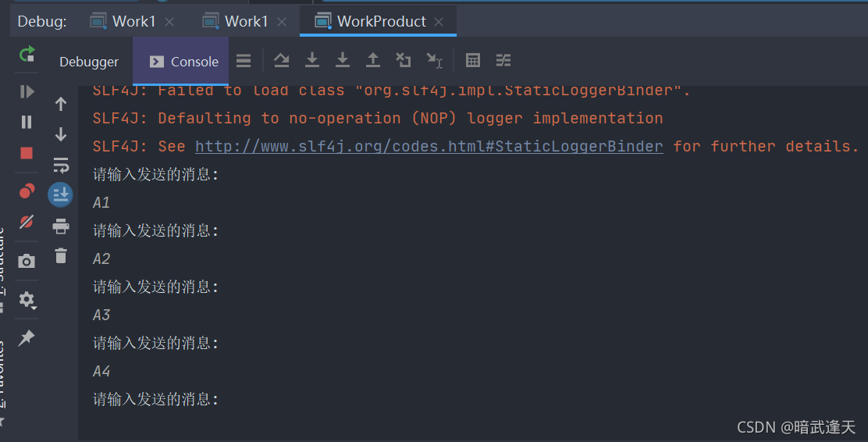The width and height of the screenshot is (868, 442).
Task: Resume program execution
Action: click(x=27, y=91)
